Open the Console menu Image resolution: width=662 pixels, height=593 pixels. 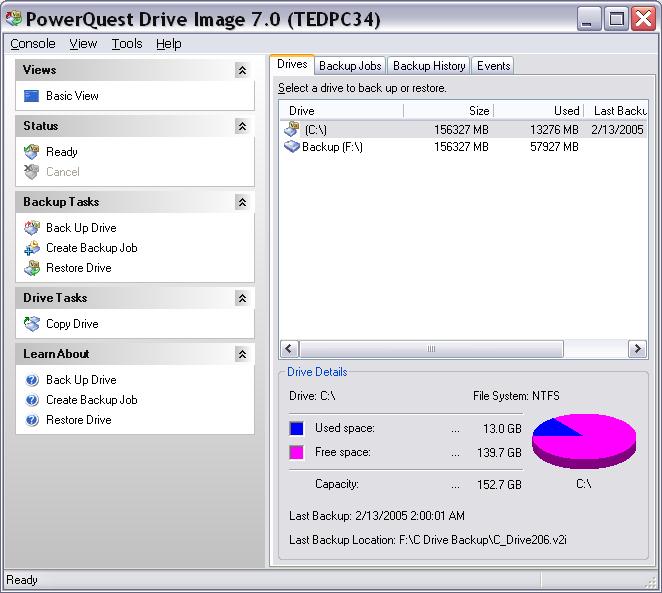[33, 43]
